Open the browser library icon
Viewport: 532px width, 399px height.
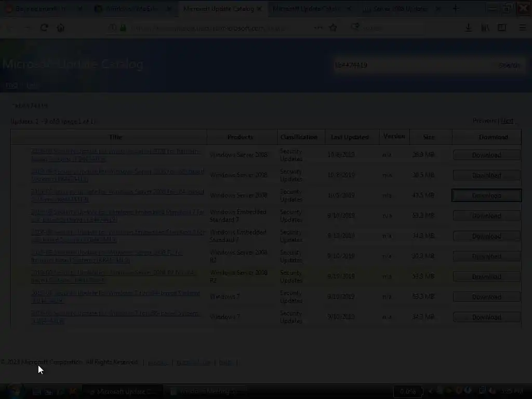485,28
